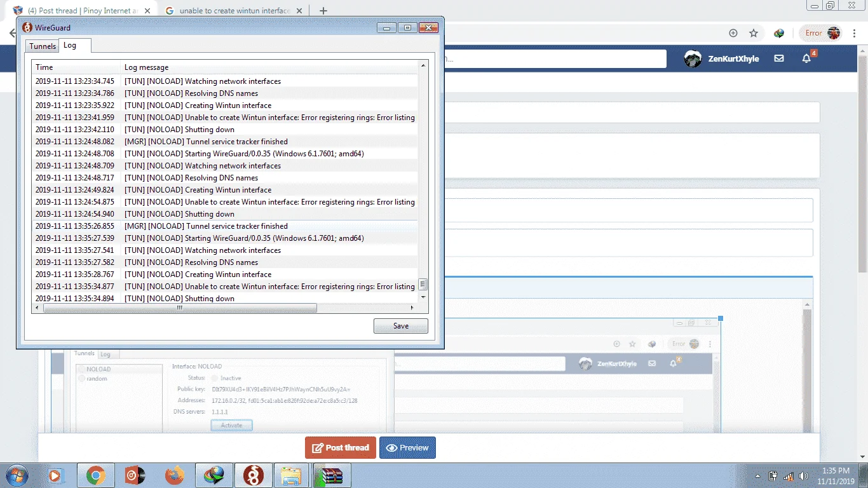Click the Google Chrome taskbar icon
Image resolution: width=868 pixels, height=488 pixels.
[x=96, y=475]
